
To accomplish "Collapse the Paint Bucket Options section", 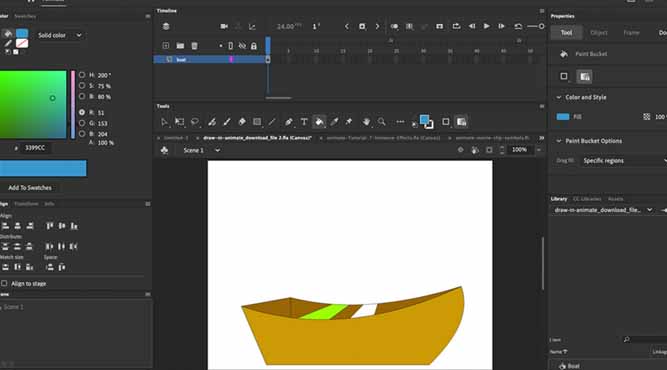I will click(x=559, y=141).
